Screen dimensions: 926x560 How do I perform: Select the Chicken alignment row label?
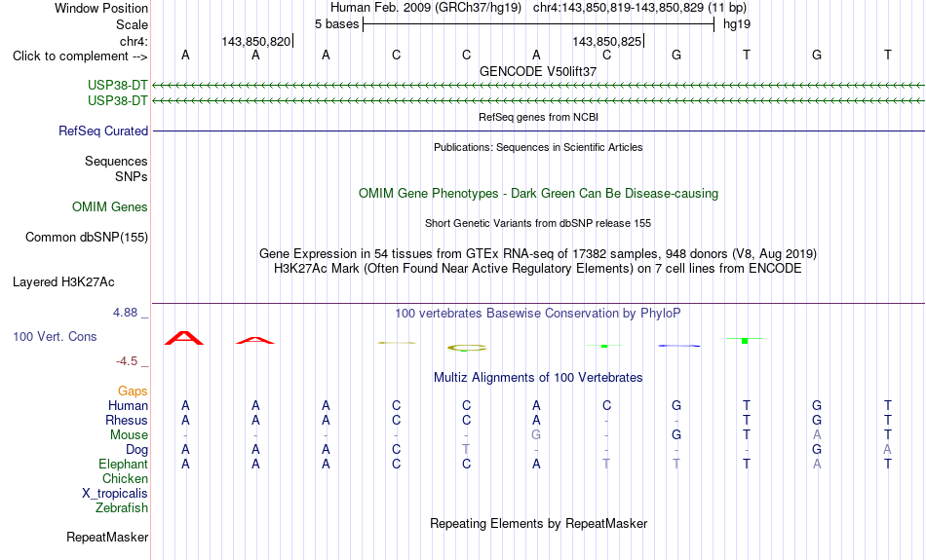(125, 478)
